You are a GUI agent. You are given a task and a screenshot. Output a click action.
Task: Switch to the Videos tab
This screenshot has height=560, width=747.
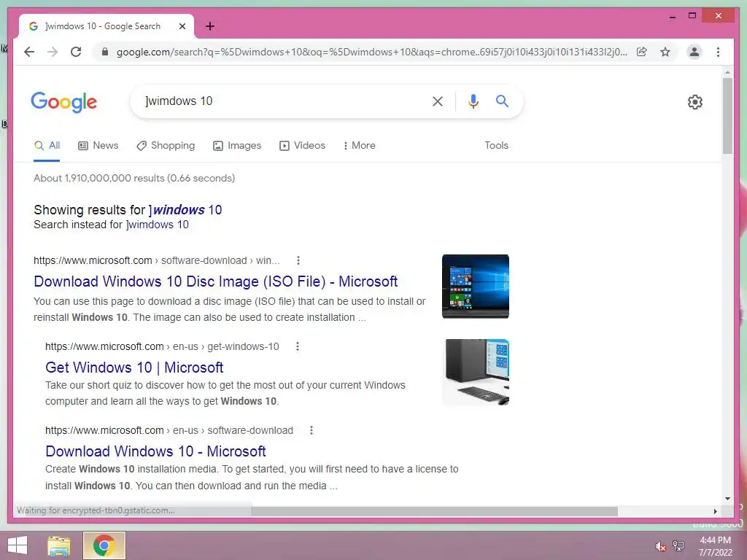tap(302, 146)
